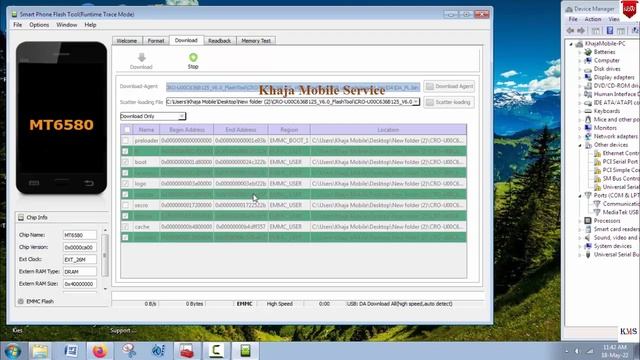Open the Scatter-loading File path dropdown

click(416, 102)
